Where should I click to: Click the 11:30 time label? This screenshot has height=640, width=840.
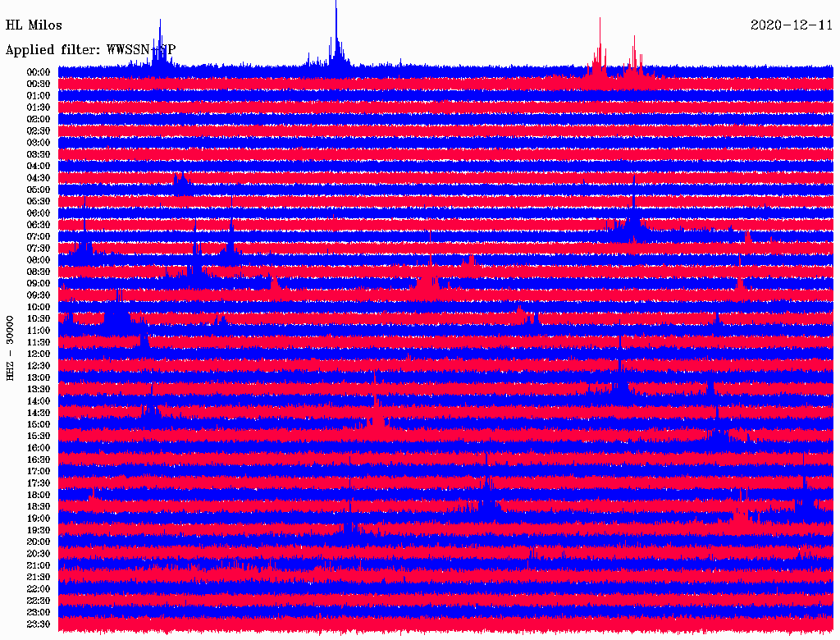[39, 342]
